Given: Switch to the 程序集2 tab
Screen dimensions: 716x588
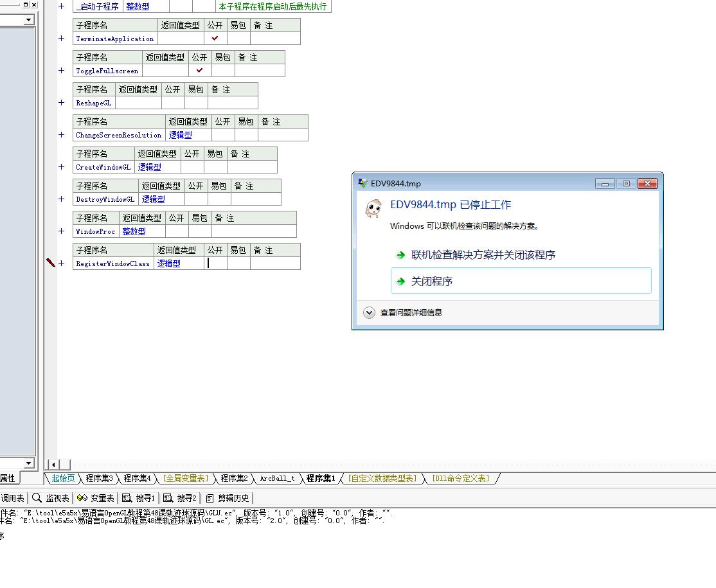Looking at the screenshot, I should (234, 478).
